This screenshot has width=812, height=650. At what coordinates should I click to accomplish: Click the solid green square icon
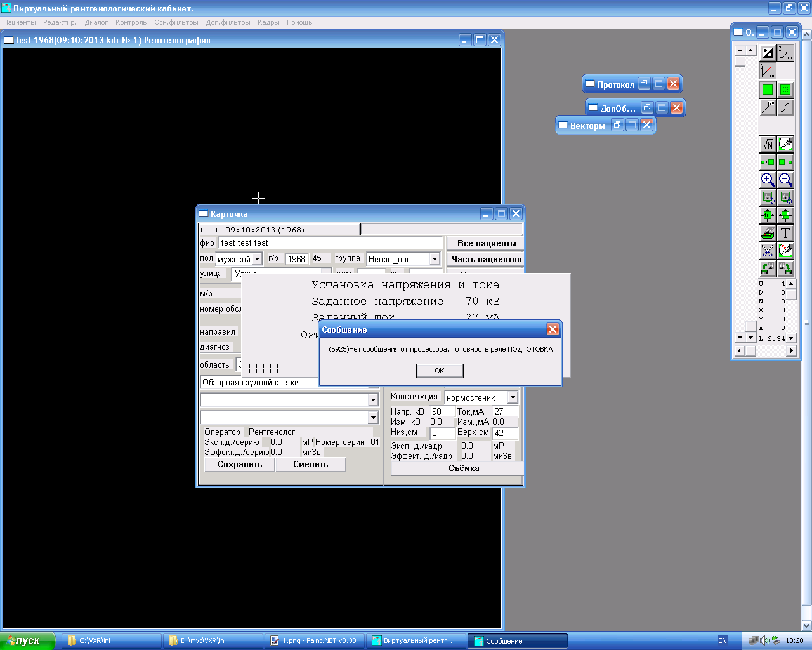click(x=768, y=90)
